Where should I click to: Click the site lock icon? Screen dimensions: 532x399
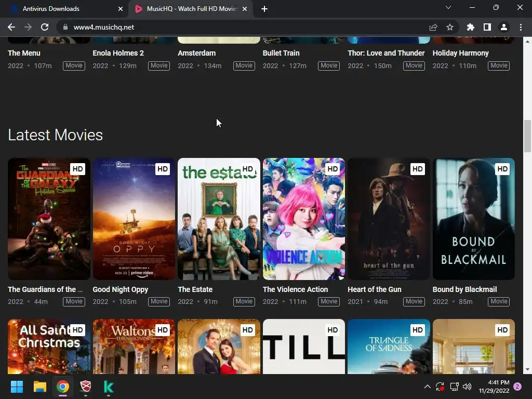(65, 27)
